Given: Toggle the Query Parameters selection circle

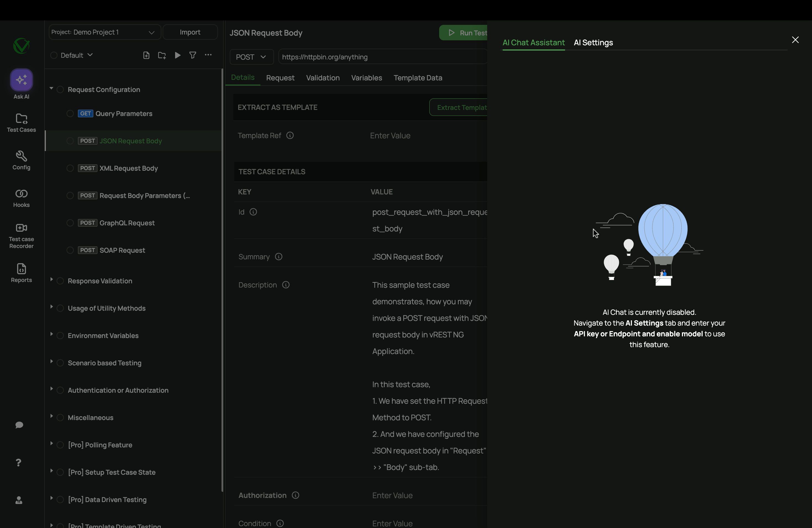Looking at the screenshot, I should pos(70,113).
